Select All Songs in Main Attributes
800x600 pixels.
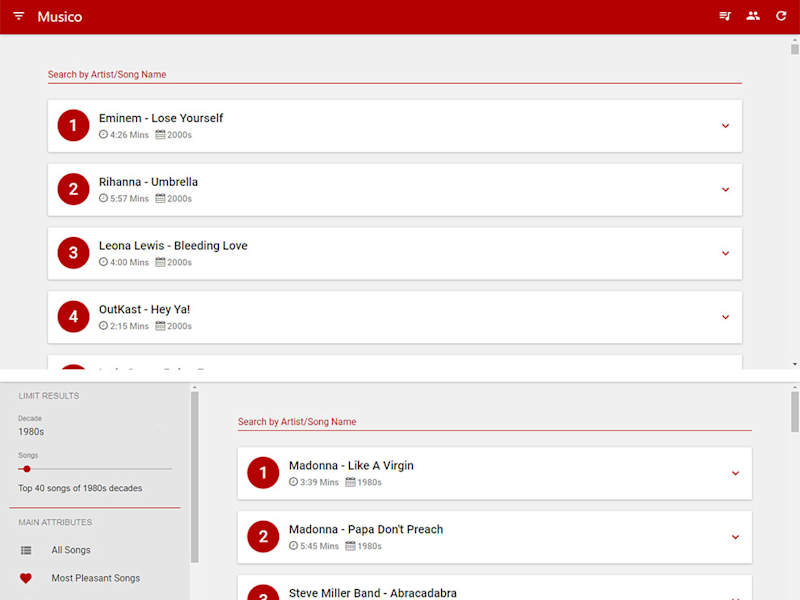[71, 550]
